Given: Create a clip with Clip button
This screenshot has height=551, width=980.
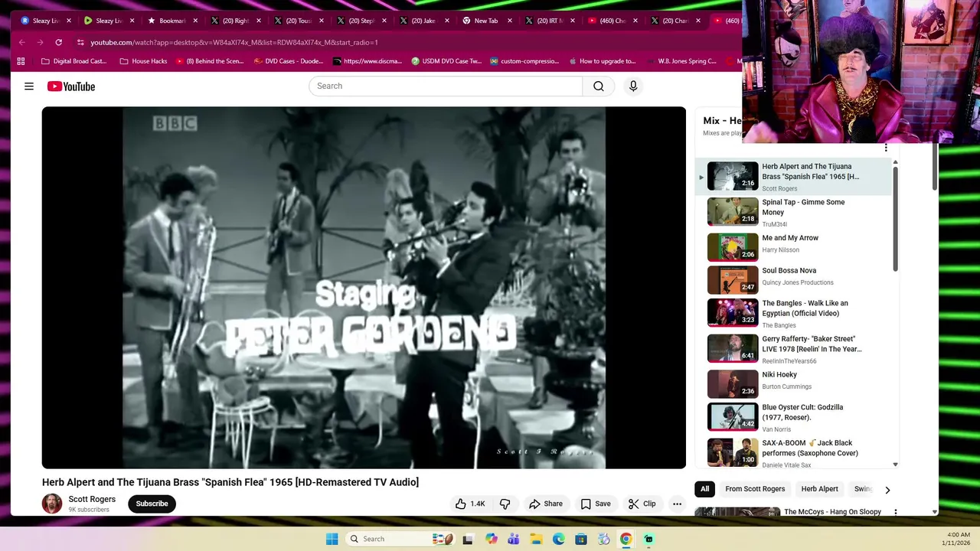Looking at the screenshot, I should [642, 504].
